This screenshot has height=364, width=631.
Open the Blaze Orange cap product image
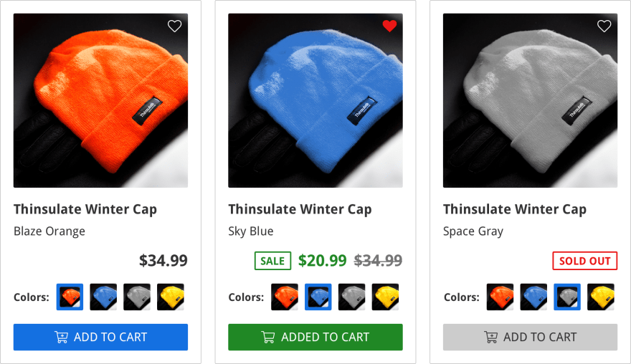click(100, 100)
